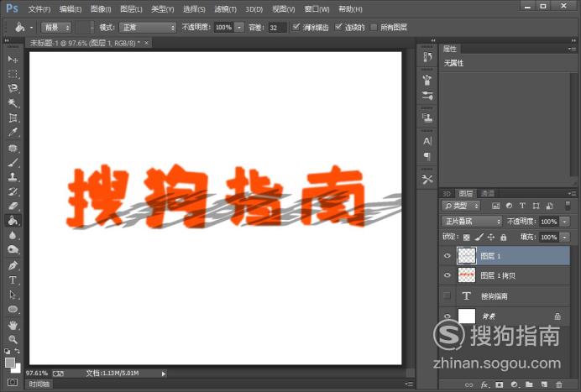
Task: Select the Clone Stamp tool
Action: pyautogui.click(x=13, y=177)
